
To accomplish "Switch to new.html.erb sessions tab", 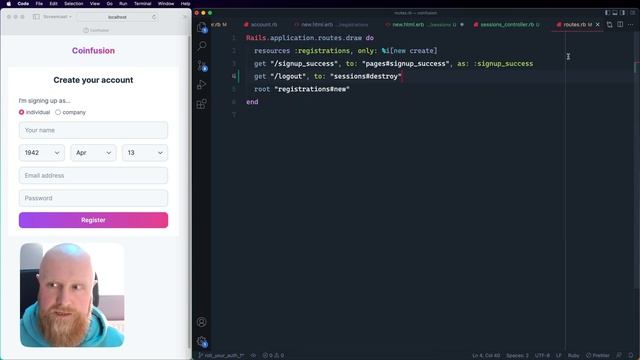I will pyautogui.click(x=424, y=24).
